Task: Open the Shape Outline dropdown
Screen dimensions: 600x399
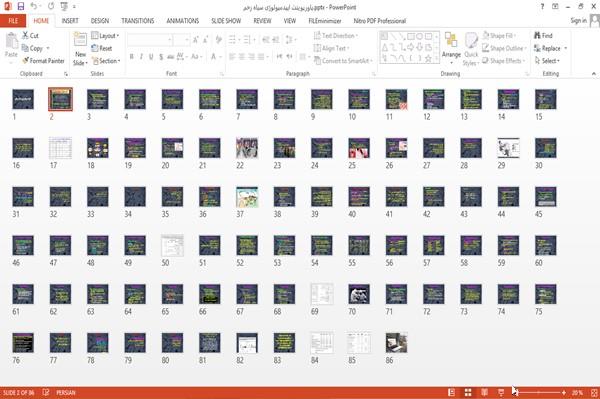Action: coord(504,48)
